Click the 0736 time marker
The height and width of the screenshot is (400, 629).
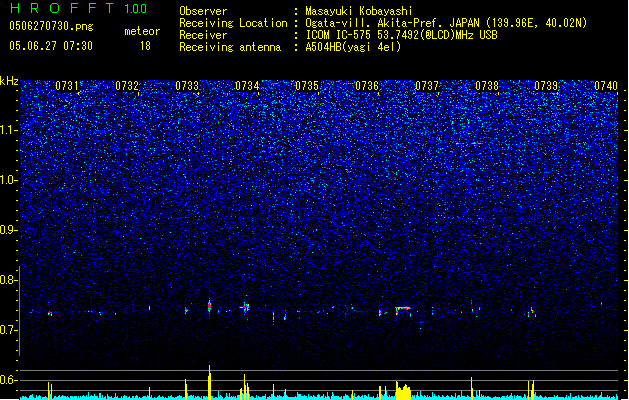[367, 86]
